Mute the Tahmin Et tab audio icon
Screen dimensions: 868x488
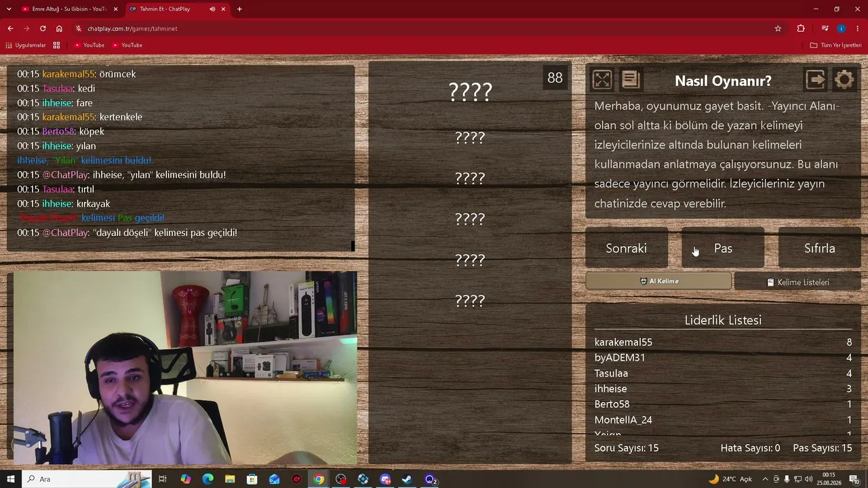tap(212, 9)
